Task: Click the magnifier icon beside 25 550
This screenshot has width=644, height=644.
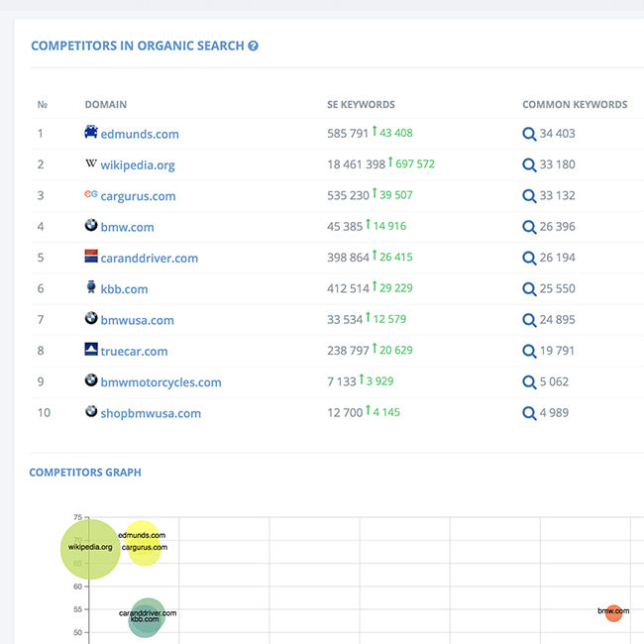Action: (529, 289)
